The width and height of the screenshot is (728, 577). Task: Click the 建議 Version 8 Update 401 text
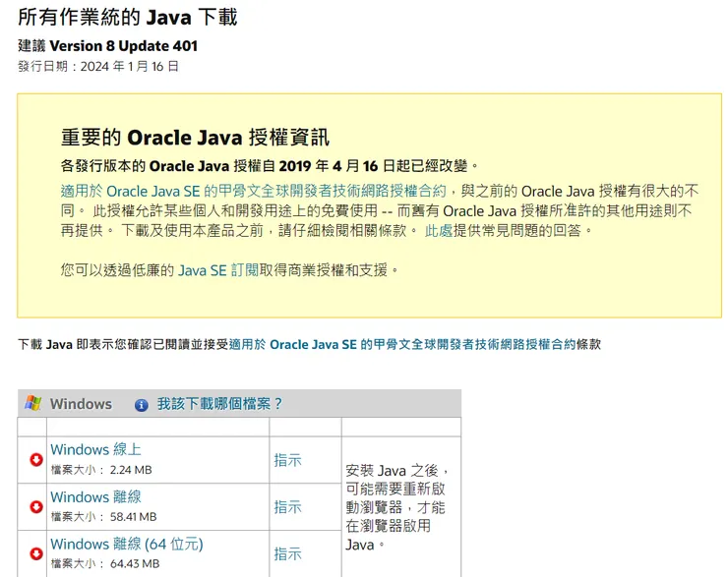107,46
